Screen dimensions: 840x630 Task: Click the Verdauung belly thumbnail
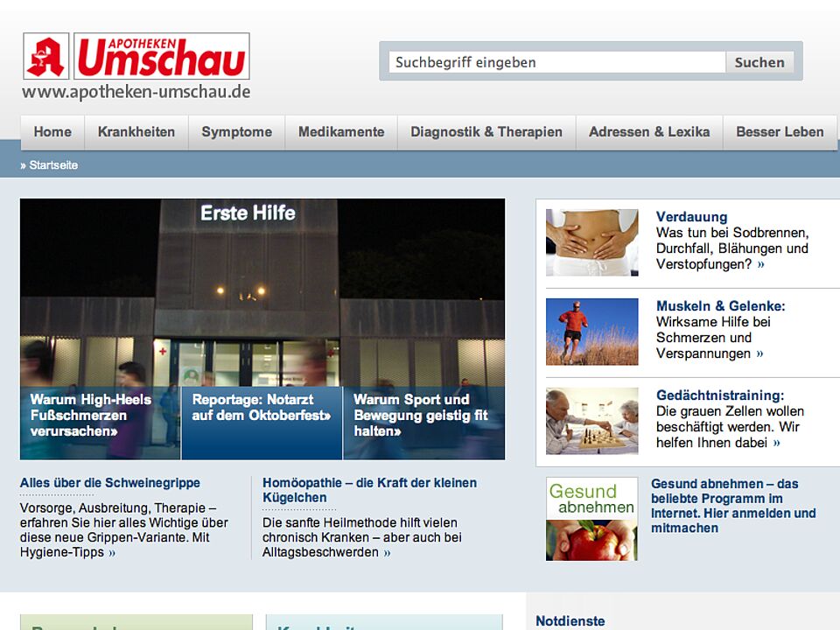pyautogui.click(x=592, y=242)
